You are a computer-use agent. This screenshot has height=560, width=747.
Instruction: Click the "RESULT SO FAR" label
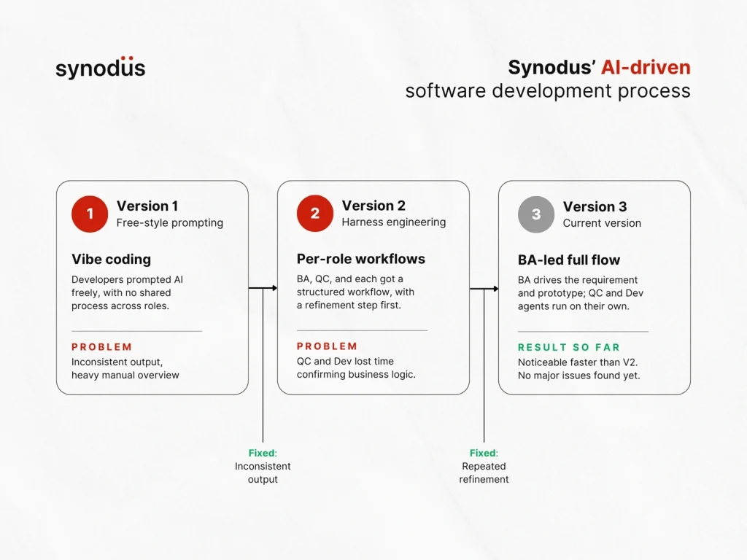[569, 348]
